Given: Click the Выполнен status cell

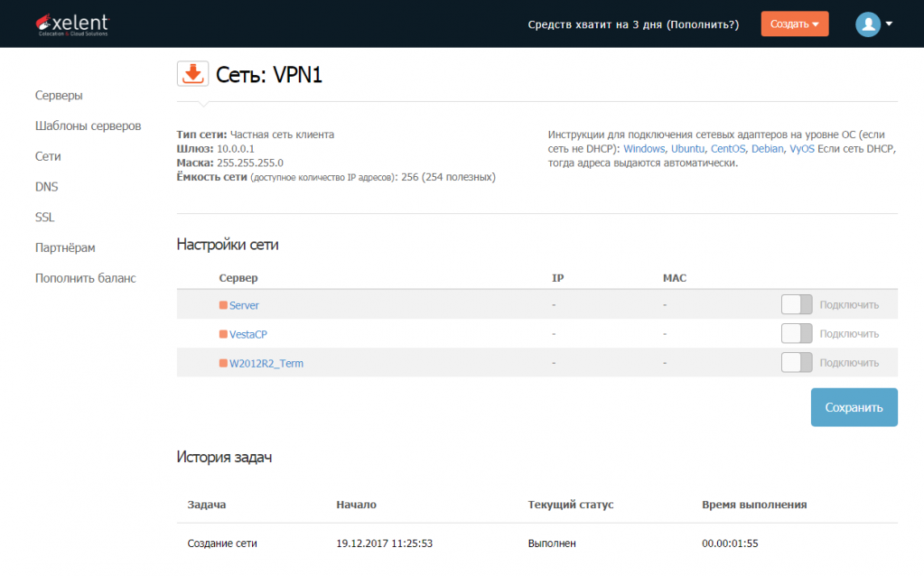Looking at the screenshot, I should 552,543.
